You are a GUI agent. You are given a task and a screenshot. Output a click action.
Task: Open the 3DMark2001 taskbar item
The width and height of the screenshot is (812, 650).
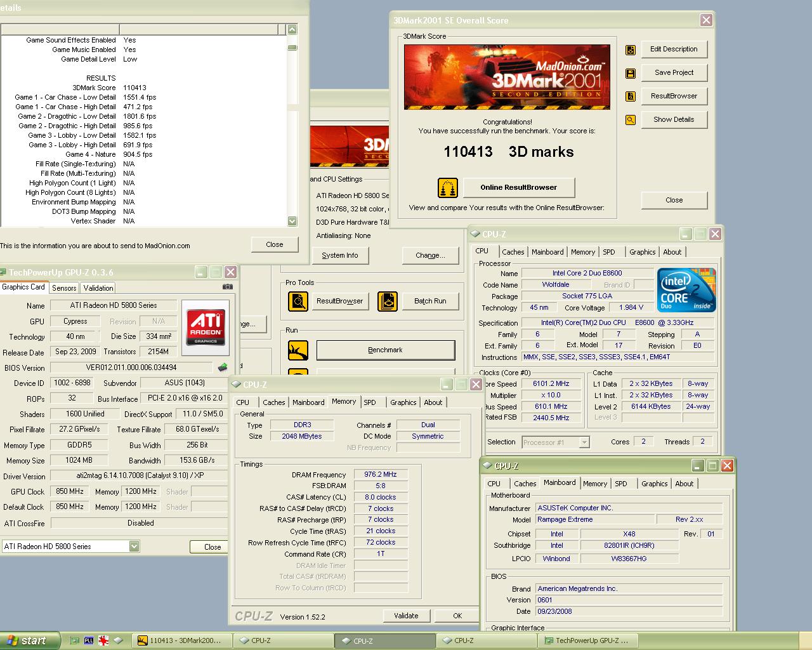click(x=182, y=640)
